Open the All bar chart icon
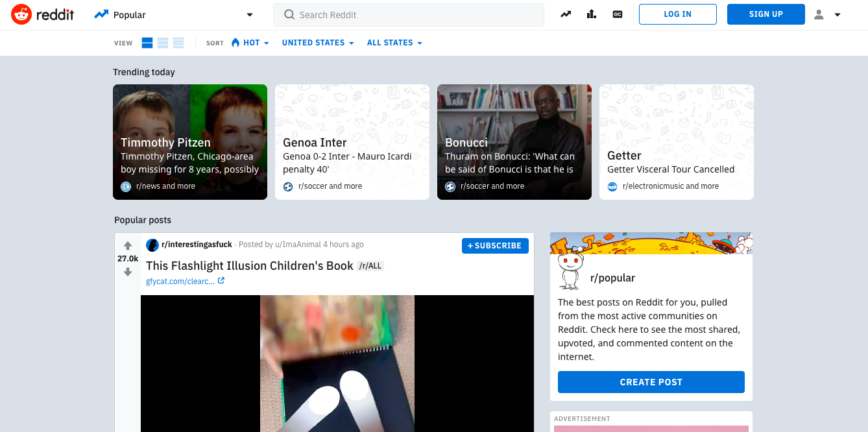868x432 pixels. 592,14
